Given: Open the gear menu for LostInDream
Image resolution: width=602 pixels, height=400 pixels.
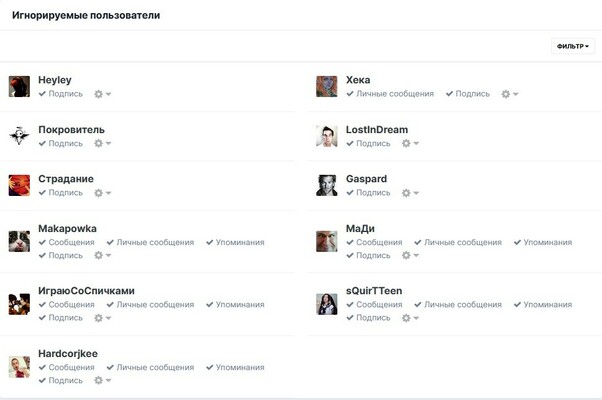Looking at the screenshot, I should [x=410, y=144].
